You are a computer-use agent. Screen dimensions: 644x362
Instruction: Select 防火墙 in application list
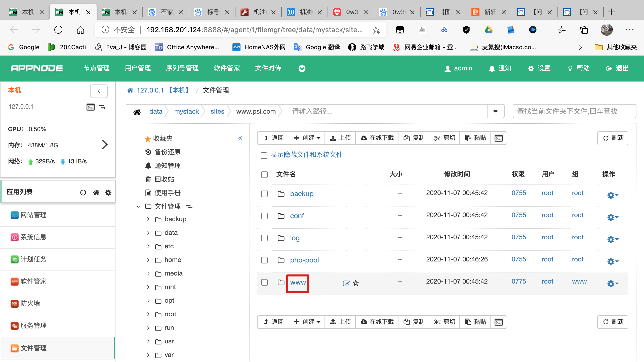pyautogui.click(x=30, y=303)
